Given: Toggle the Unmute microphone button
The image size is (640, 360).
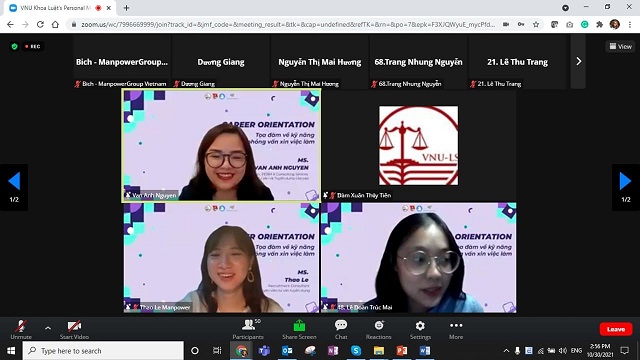Looking at the screenshot, I should tap(21, 329).
